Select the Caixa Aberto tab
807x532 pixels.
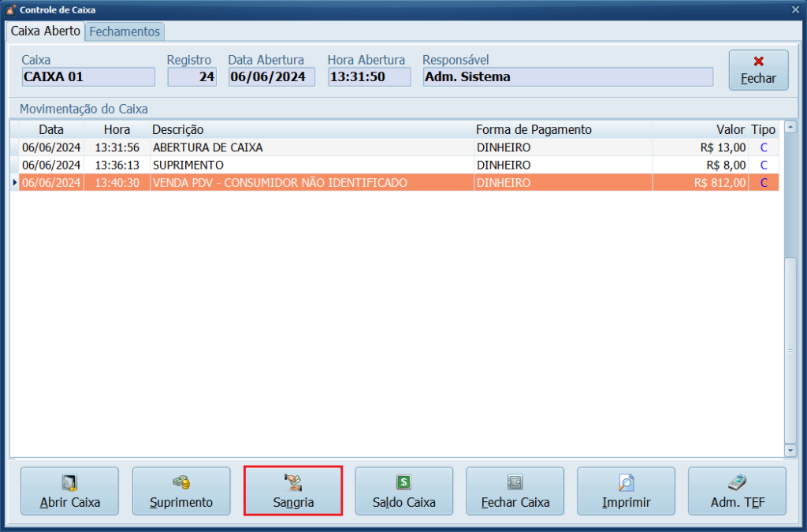pyautogui.click(x=46, y=32)
